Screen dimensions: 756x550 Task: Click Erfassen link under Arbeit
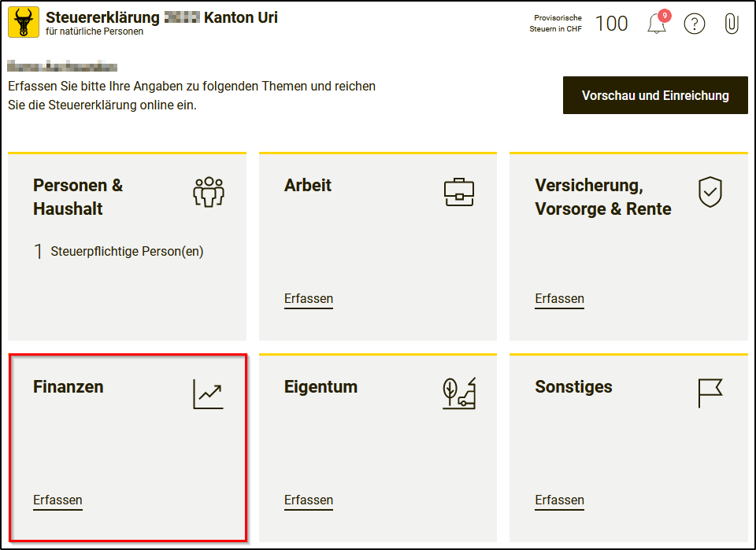pos(309,299)
